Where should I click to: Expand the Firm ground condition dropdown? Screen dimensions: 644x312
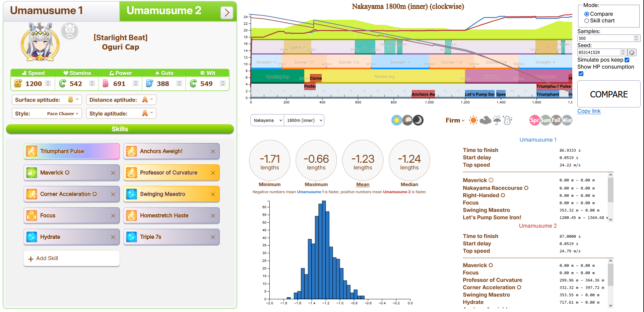pos(455,120)
